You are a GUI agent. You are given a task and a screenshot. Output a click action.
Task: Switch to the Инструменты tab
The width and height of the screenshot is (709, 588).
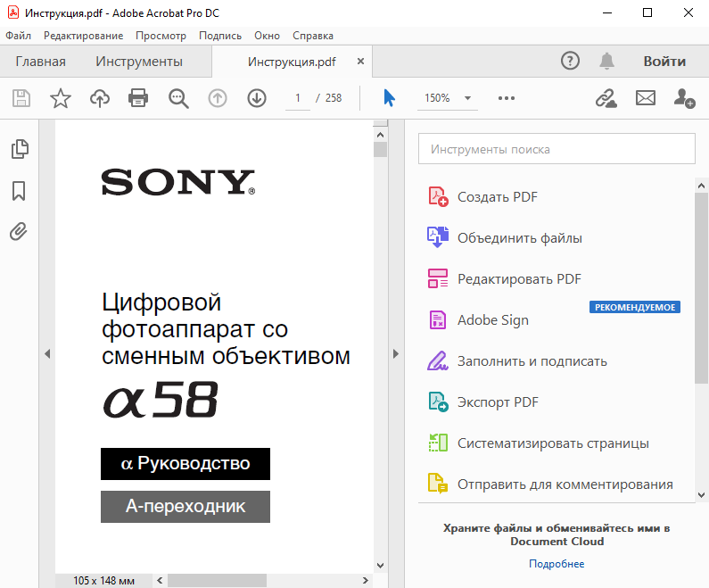tap(139, 61)
